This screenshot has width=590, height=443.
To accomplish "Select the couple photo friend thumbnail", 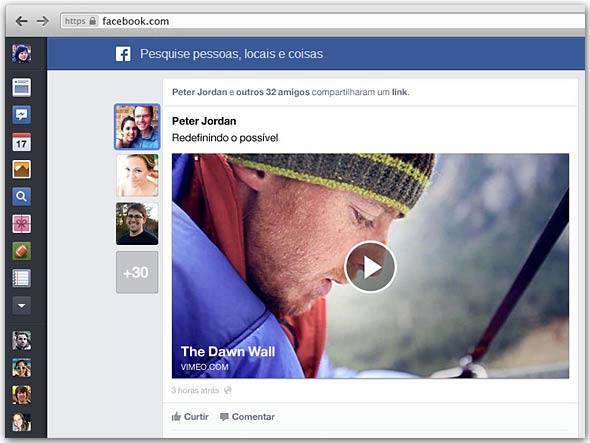I will coord(137,127).
